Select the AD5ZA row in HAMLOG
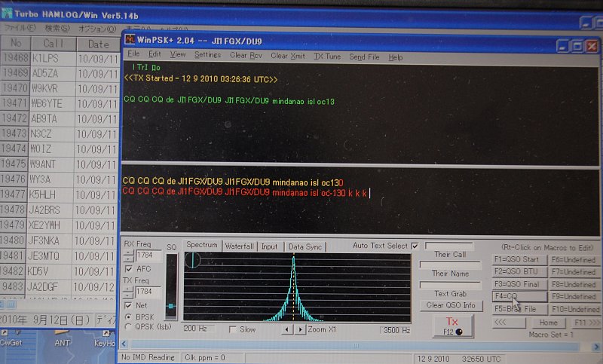 60,73
